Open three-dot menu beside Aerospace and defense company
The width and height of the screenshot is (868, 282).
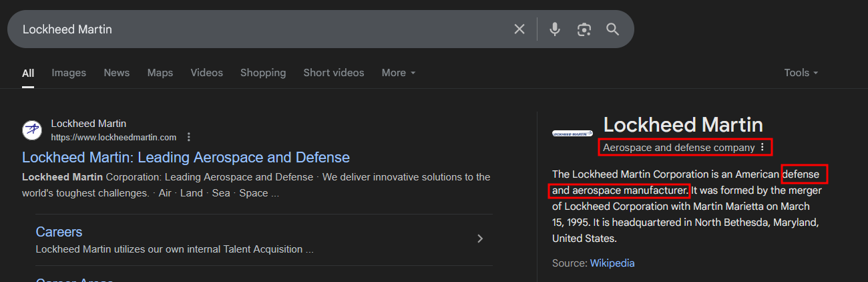pos(763,147)
